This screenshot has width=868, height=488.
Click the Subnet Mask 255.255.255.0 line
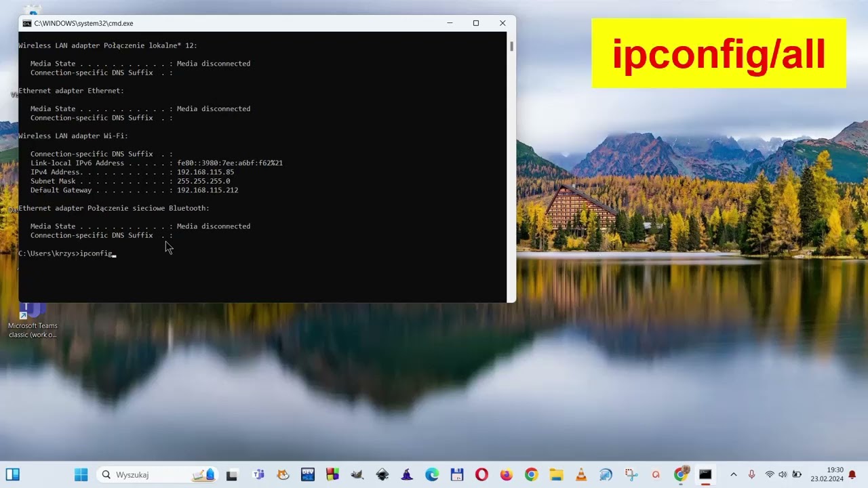coord(130,181)
